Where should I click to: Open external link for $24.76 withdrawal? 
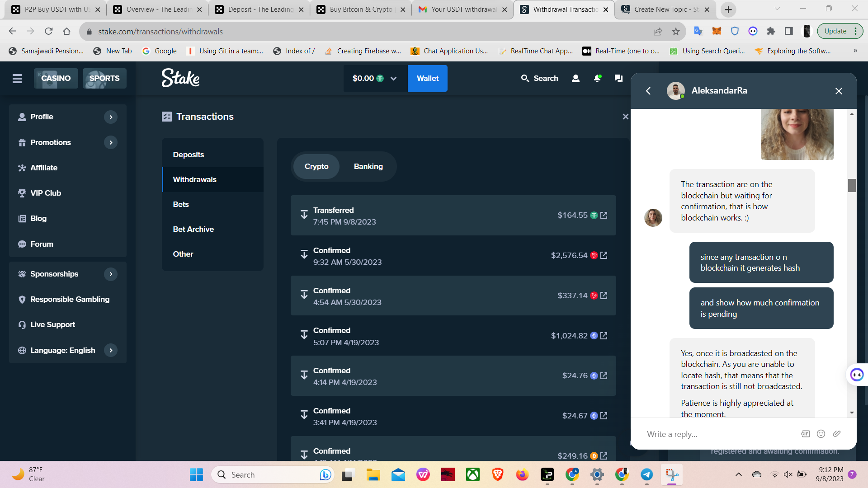click(604, 375)
